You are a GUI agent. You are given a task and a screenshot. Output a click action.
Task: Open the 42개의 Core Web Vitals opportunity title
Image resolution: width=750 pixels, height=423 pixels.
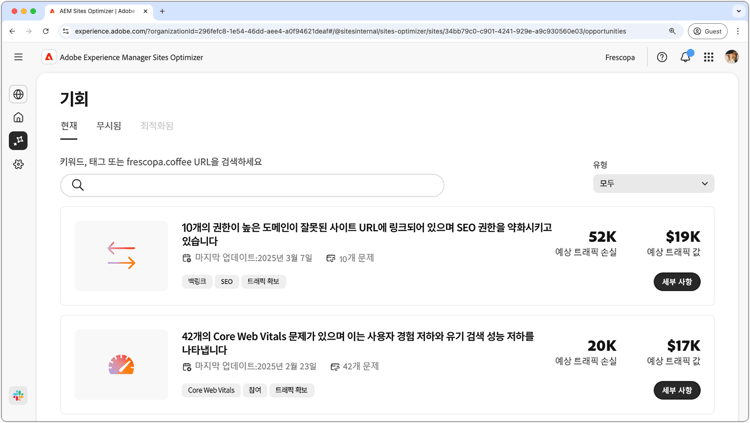coord(358,343)
